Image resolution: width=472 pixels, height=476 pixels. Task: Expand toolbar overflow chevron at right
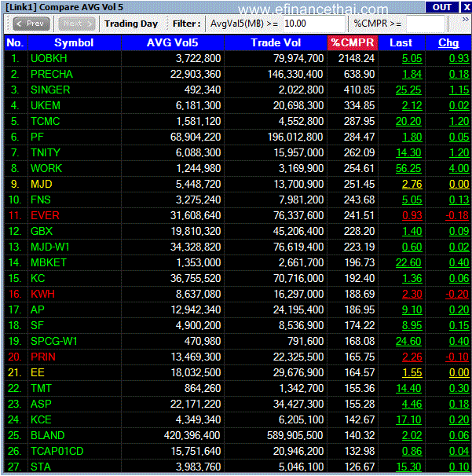[465, 20]
